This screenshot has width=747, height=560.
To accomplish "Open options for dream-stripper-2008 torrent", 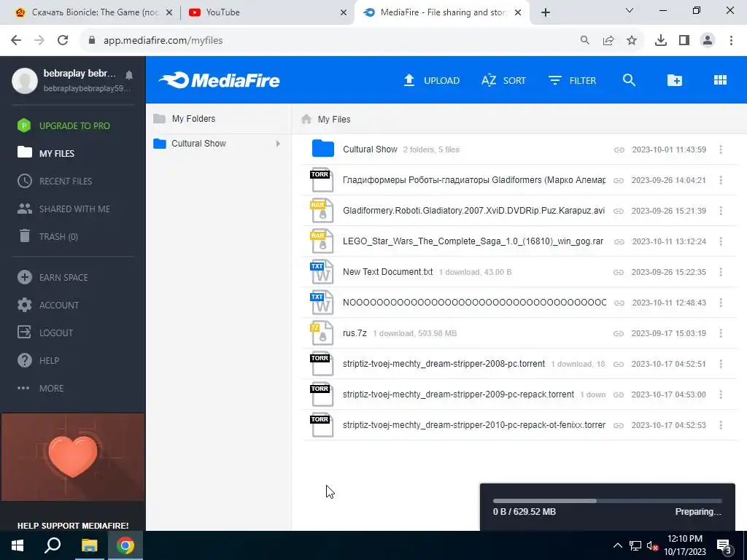I will coord(720,364).
